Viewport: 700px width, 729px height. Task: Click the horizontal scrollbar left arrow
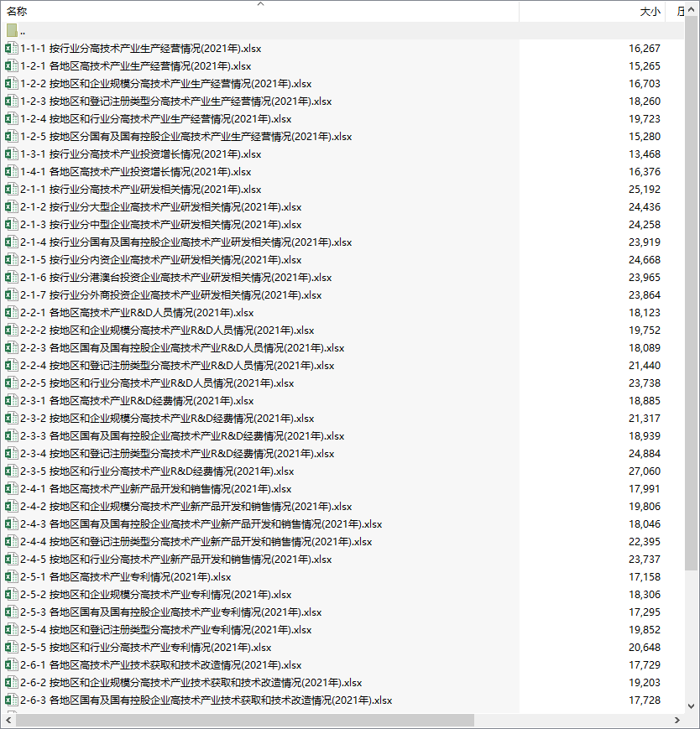pos(8,720)
